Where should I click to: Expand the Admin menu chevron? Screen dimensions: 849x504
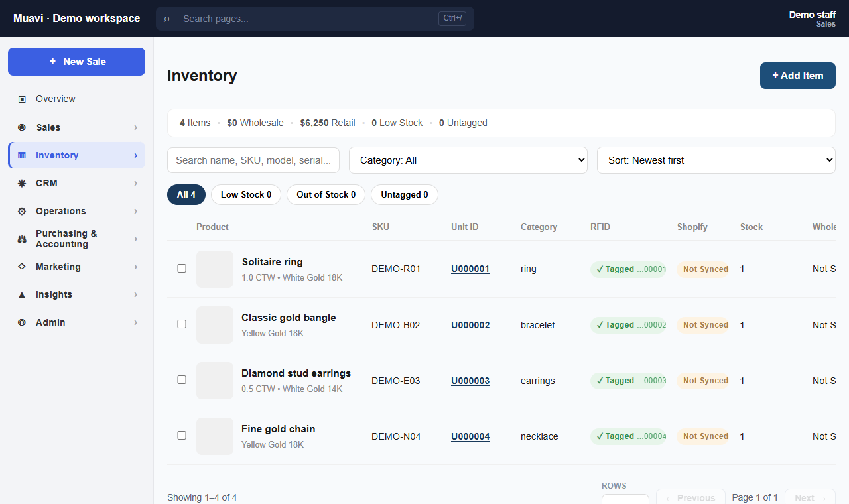[135, 322]
